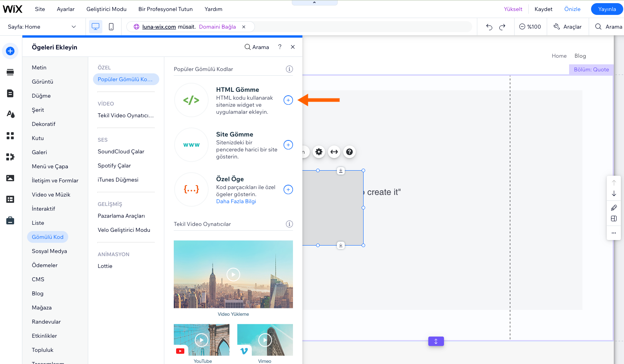Follow the Daha Fazla Bilgi link
The image size is (624, 364).
236,201
